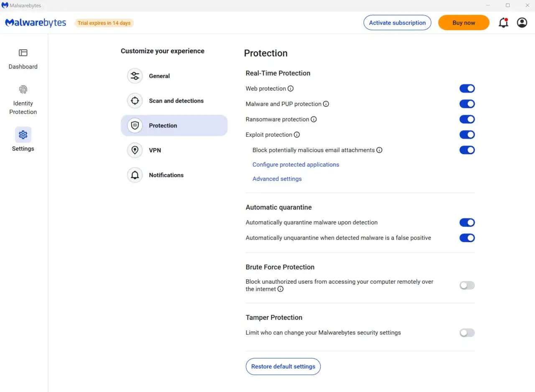Turn off Malware and PUP protection
This screenshot has width=535, height=392.
pos(467,104)
